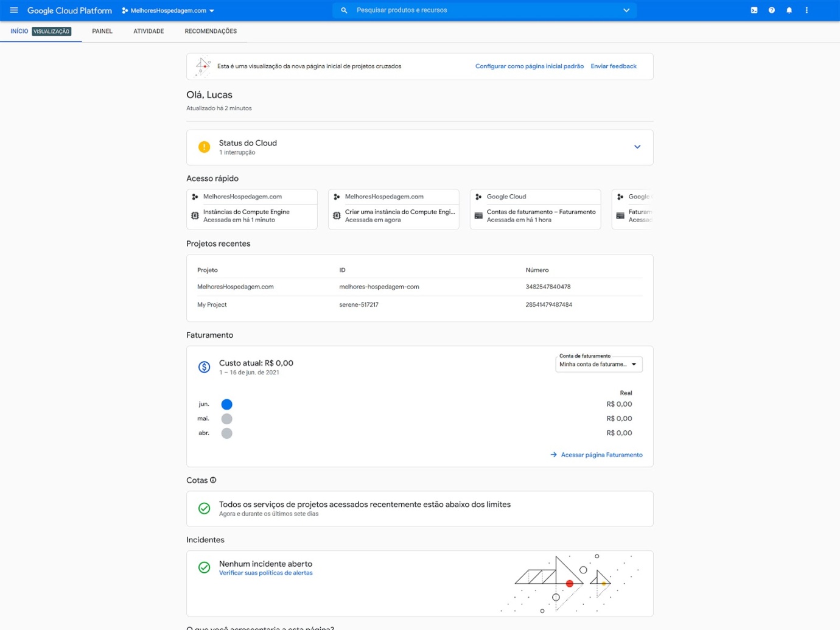Viewport: 840px width, 630px height.
Task: Click Acessar página Faturamento
Action: coord(601,455)
